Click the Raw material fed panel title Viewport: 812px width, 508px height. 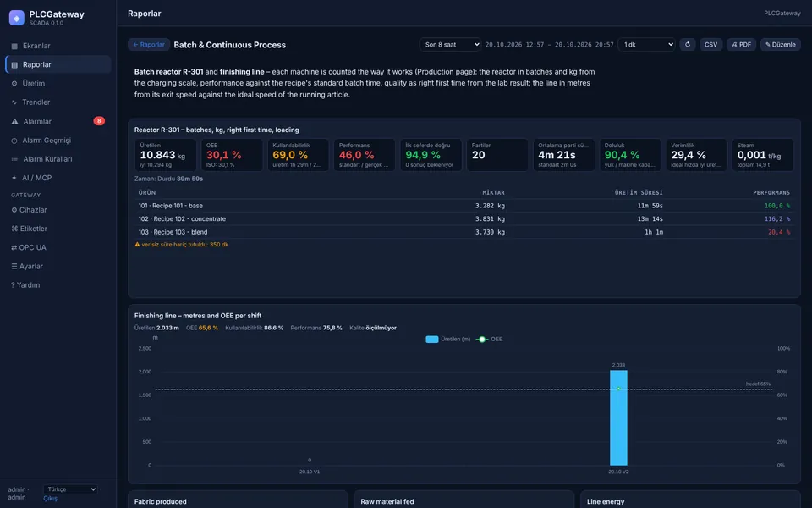[387, 502]
